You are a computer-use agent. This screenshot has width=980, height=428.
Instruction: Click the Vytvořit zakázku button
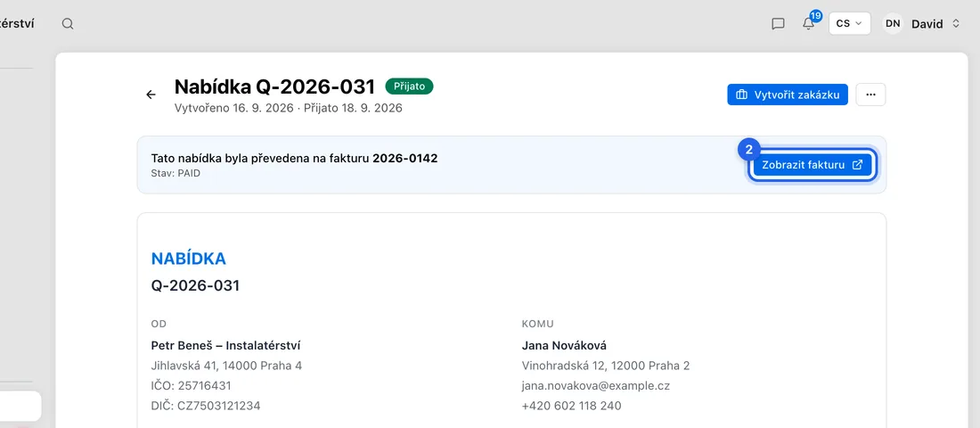[x=788, y=95]
